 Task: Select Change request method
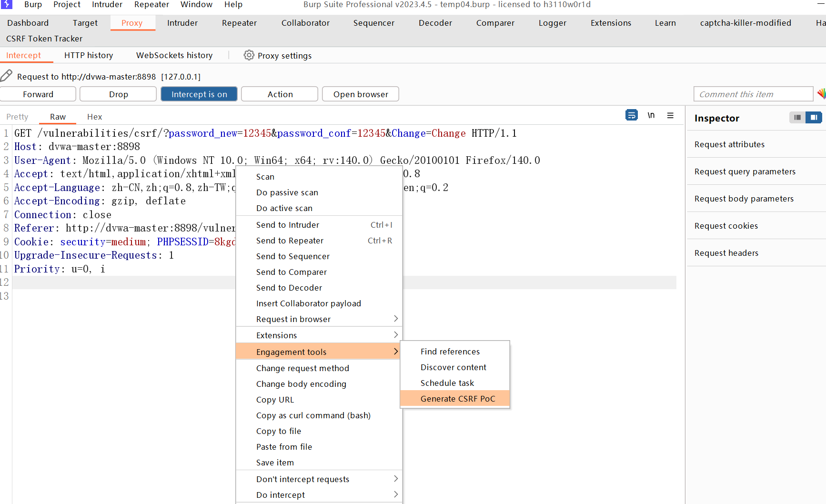[x=319, y=368]
